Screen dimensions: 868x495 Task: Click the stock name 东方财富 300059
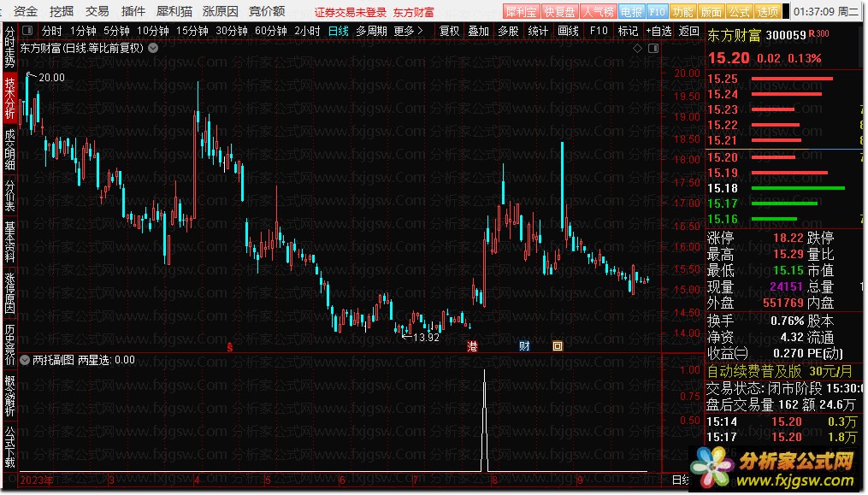(757, 35)
